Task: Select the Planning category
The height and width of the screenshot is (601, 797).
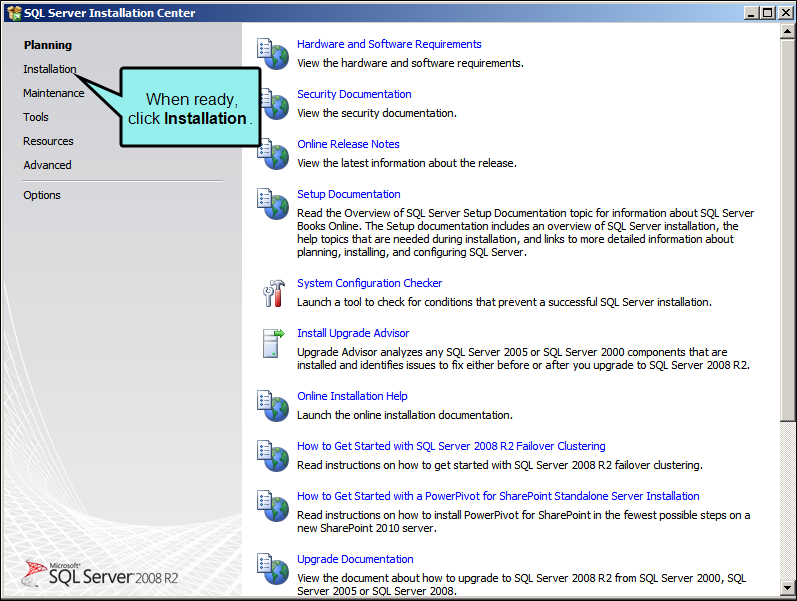Action: pyautogui.click(x=48, y=45)
